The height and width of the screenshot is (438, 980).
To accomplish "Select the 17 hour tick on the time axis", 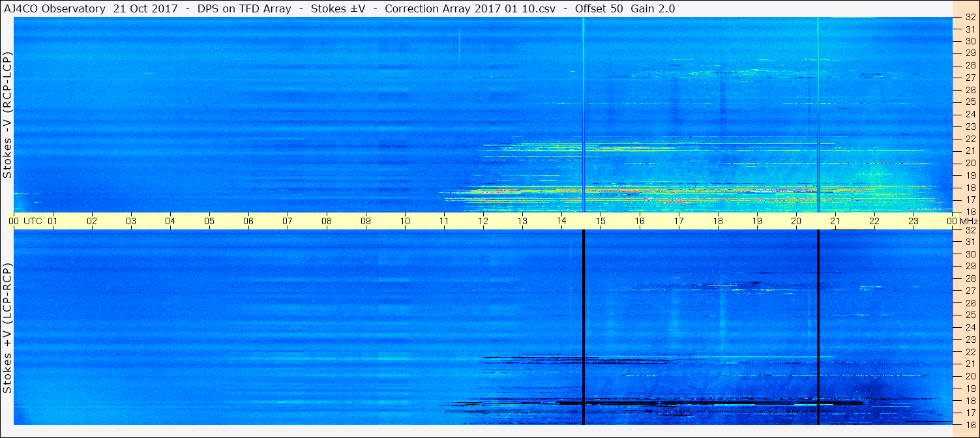I will pyautogui.click(x=679, y=221).
